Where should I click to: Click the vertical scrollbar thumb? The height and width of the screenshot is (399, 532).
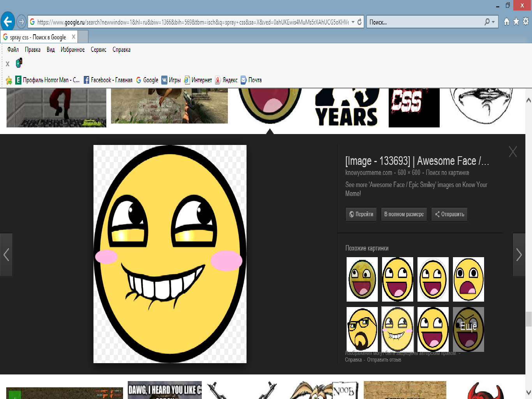tap(528, 319)
